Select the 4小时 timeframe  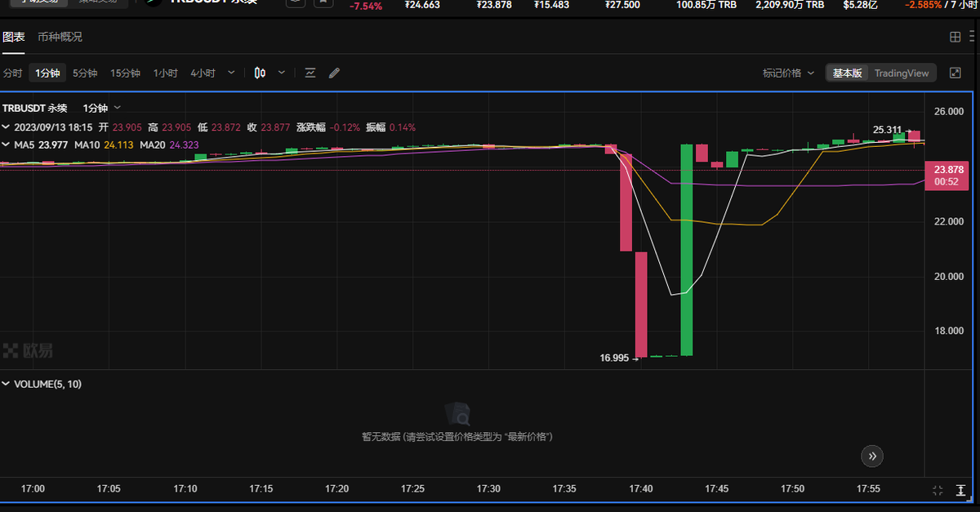(203, 73)
